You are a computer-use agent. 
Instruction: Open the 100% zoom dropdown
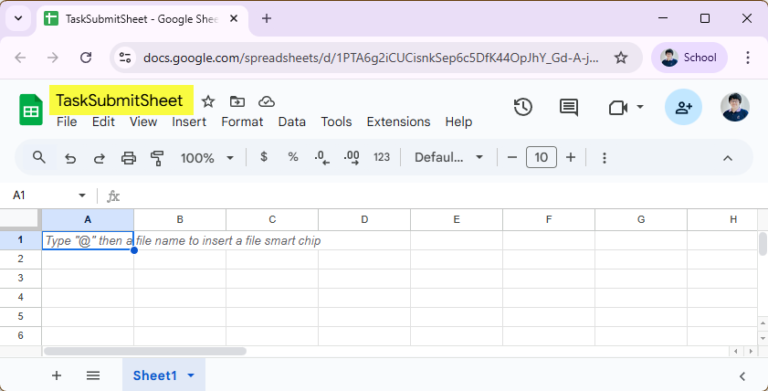[x=207, y=158]
